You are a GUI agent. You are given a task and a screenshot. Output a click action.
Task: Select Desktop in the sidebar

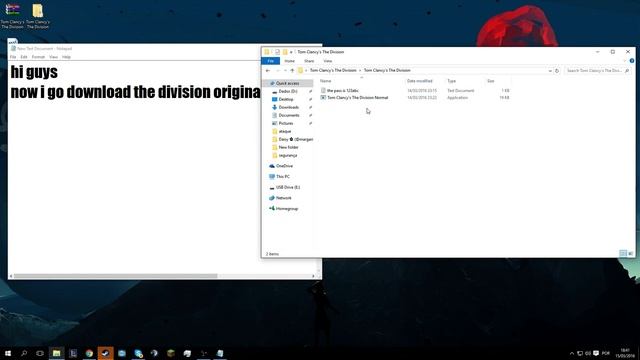coord(286,99)
